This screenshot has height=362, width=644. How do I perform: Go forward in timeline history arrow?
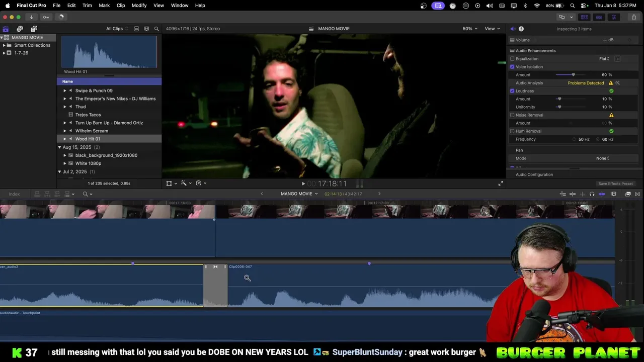pyautogui.click(x=379, y=194)
